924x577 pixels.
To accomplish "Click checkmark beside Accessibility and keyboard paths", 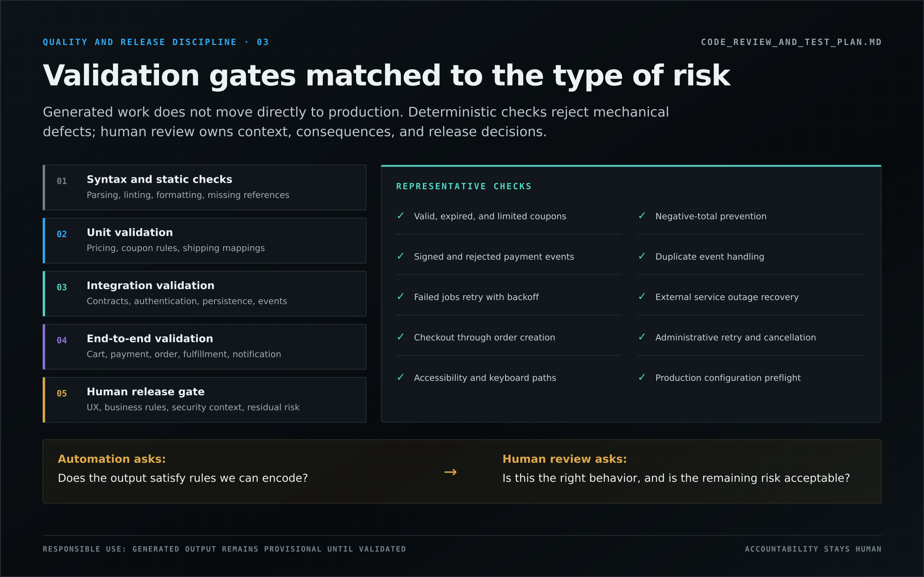I will 400,377.
